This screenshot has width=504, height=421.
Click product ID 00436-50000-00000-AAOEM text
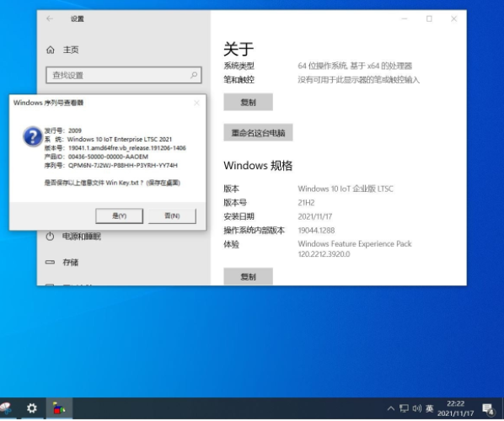point(109,157)
